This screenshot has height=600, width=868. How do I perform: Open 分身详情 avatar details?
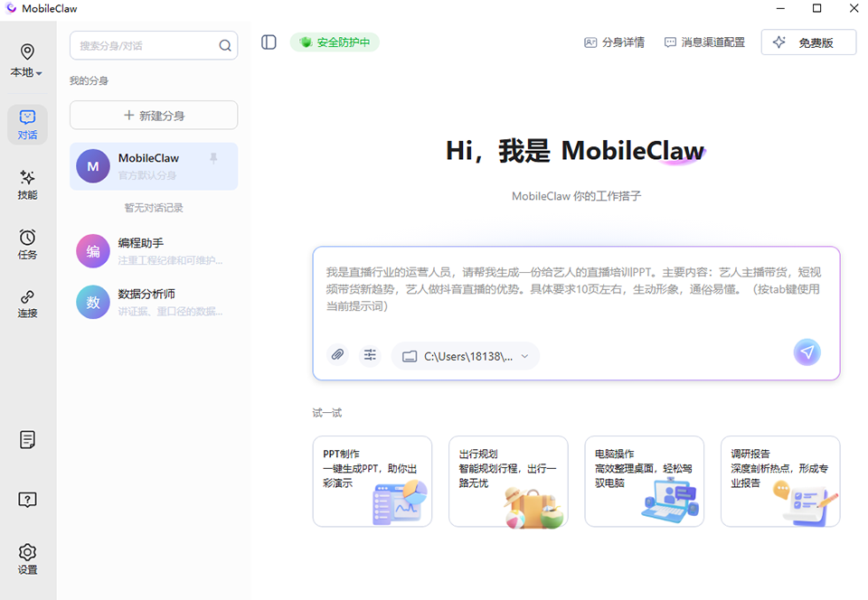pyautogui.click(x=614, y=42)
